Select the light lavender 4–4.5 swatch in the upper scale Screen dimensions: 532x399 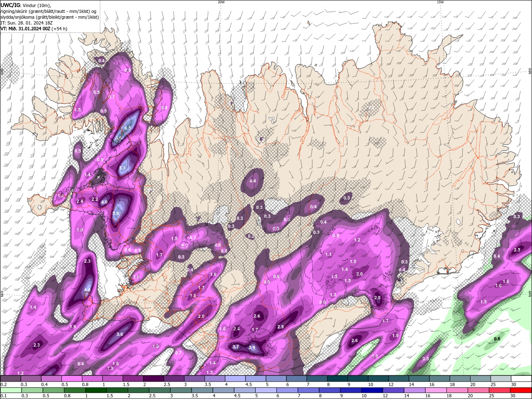click(x=235, y=379)
